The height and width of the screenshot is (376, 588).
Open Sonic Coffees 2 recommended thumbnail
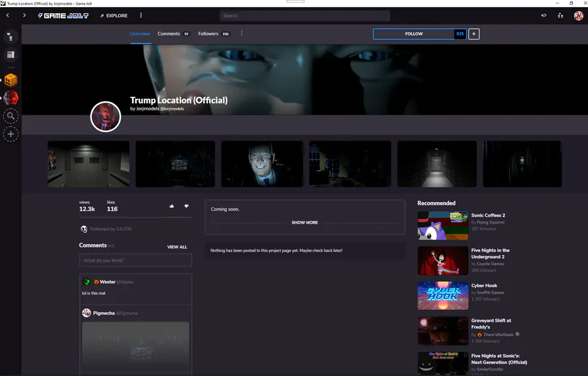443,226
